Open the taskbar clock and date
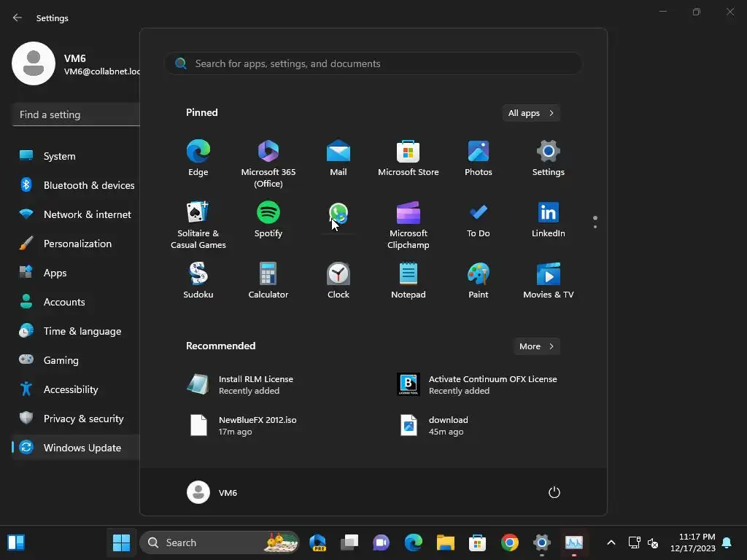 693,542
